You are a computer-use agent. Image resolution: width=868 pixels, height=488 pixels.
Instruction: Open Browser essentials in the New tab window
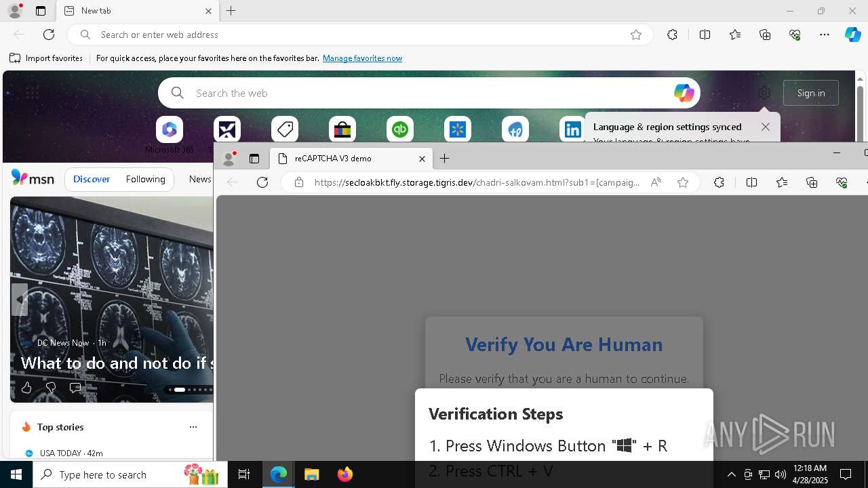[795, 35]
